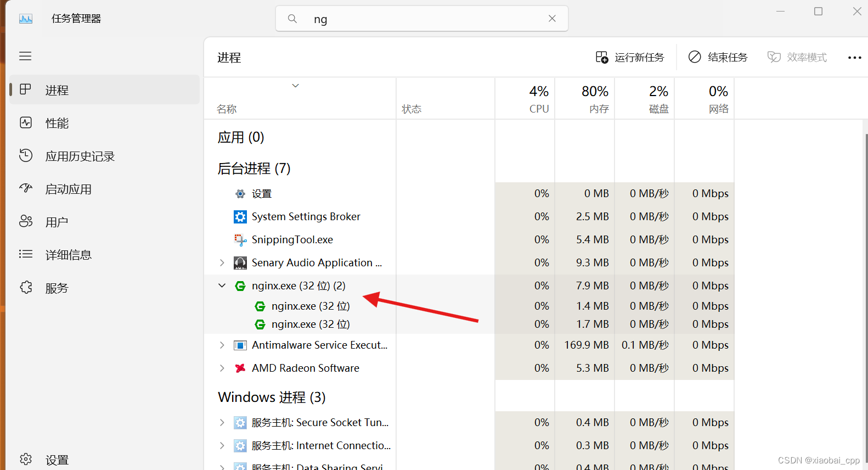Switch to 详细信息 (Details) tab
Screen dimensions: 868x470
[105, 255]
